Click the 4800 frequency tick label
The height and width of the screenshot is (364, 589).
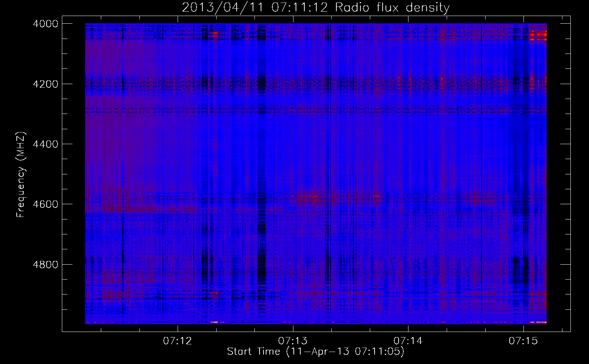click(46, 264)
